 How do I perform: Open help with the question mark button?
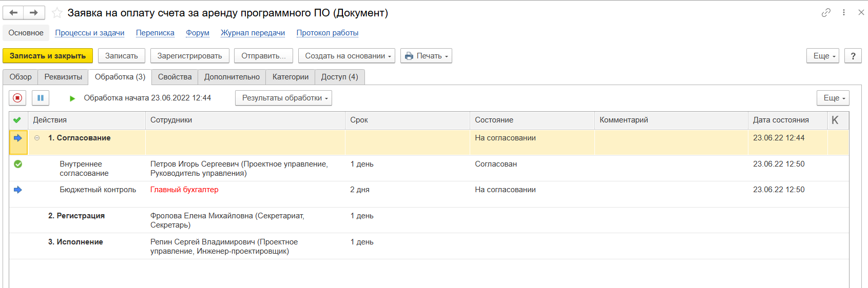853,56
